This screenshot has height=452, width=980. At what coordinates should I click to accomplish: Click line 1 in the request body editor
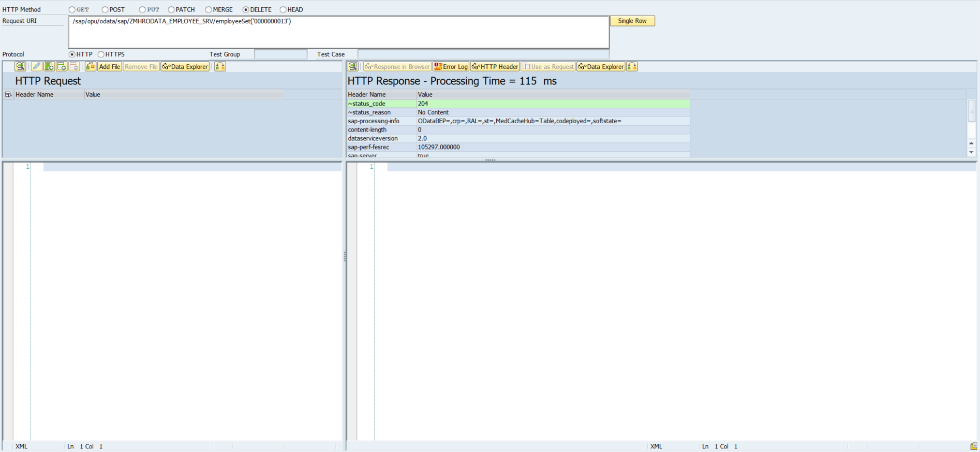[192, 167]
